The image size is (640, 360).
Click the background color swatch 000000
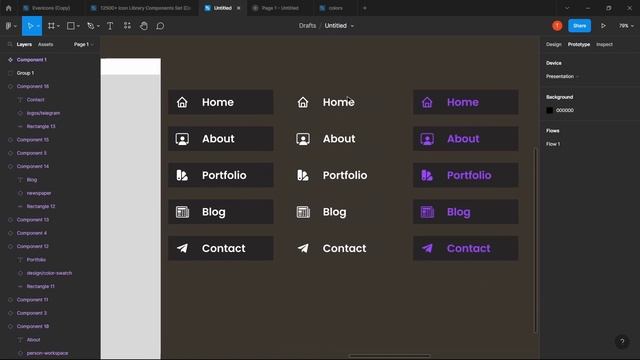click(x=549, y=110)
